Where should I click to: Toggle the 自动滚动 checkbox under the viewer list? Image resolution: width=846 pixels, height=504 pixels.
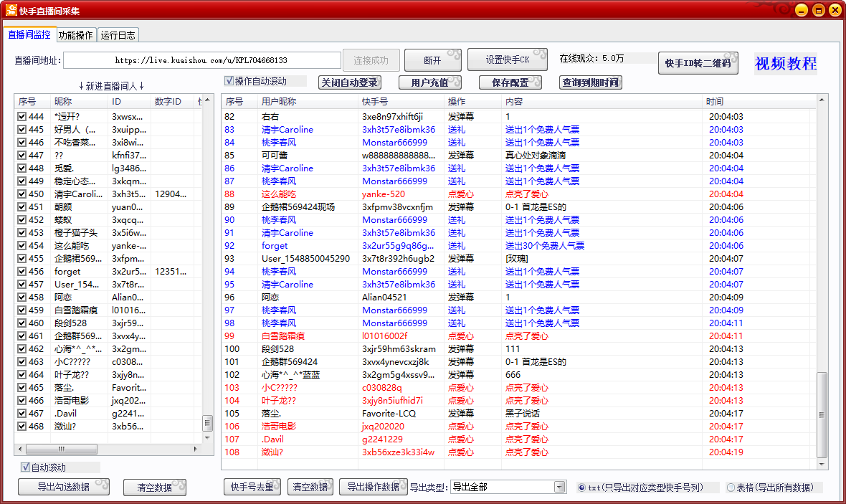click(x=25, y=467)
